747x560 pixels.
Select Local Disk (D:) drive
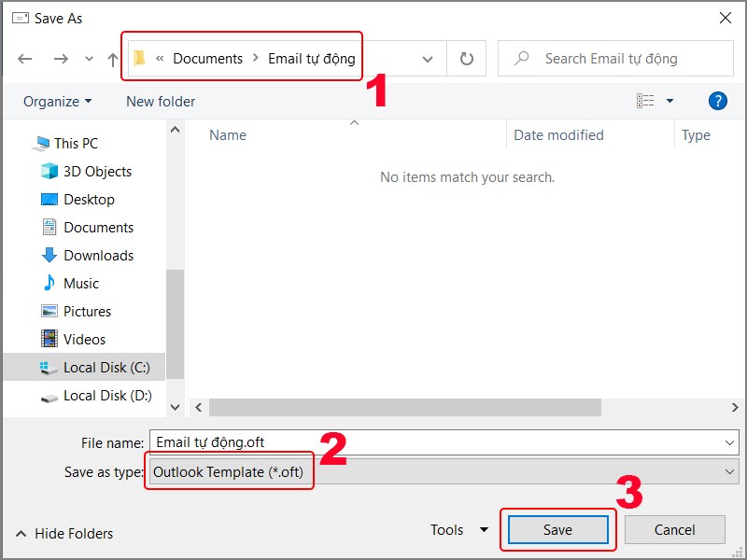[x=107, y=396]
